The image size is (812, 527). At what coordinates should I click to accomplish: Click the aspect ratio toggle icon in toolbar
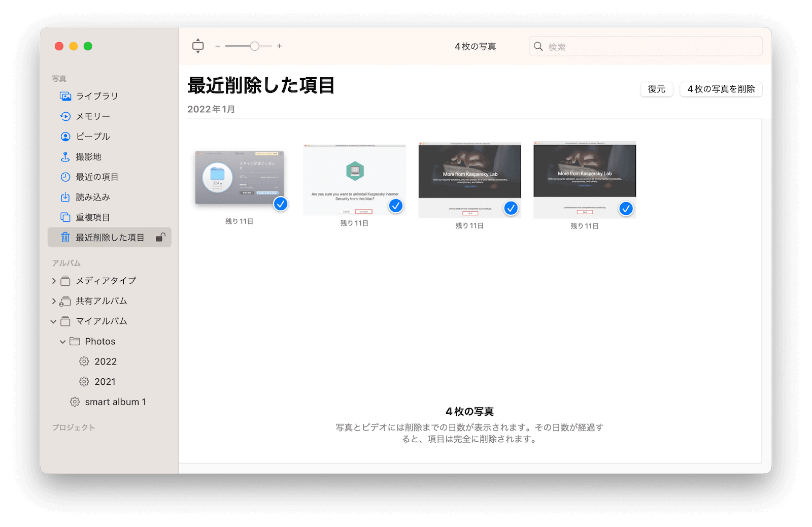coord(198,46)
